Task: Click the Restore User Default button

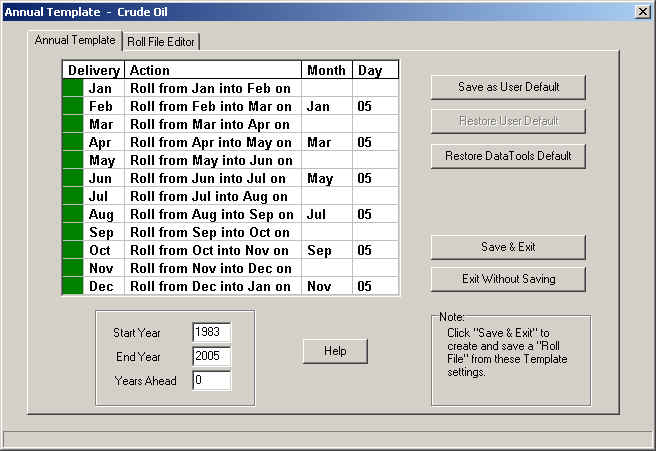Action: point(508,121)
